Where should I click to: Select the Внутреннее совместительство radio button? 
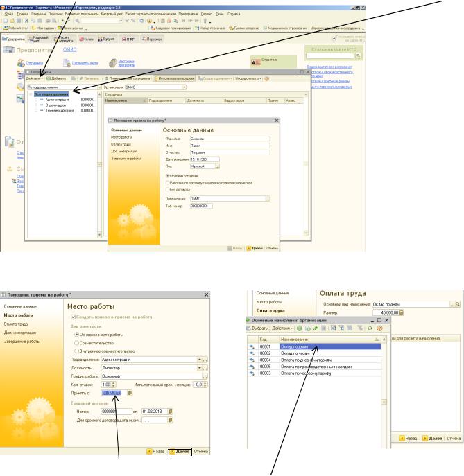click(76, 351)
